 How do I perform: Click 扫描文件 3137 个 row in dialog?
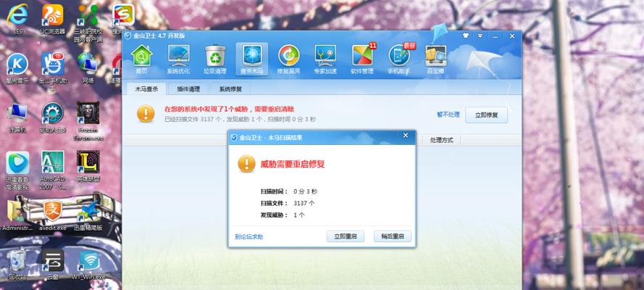pyautogui.click(x=288, y=203)
